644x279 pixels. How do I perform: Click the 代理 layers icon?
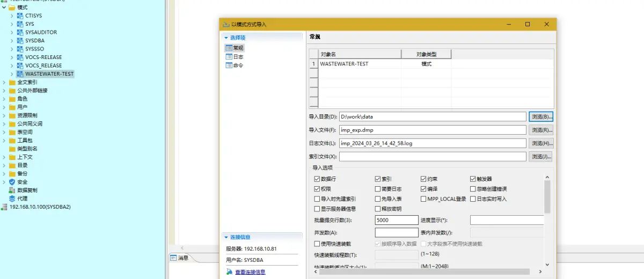(12, 199)
